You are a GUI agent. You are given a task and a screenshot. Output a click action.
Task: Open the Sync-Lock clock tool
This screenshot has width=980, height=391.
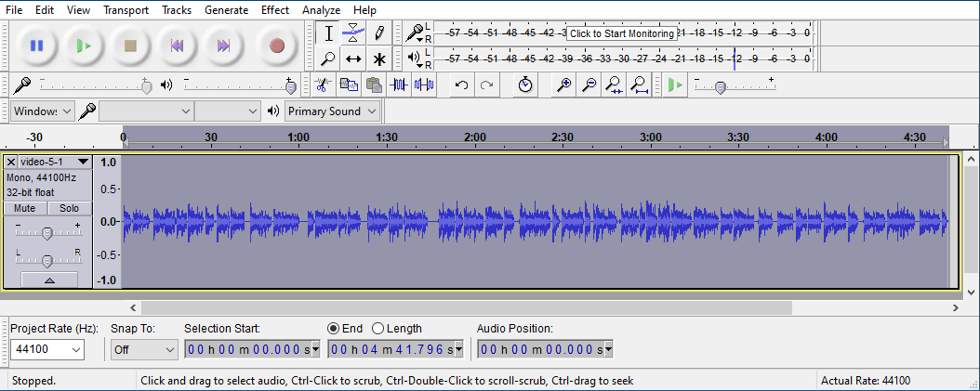525,85
